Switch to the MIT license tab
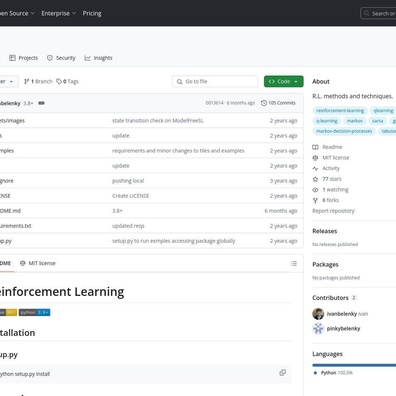This screenshot has width=396, height=396. 38,263
